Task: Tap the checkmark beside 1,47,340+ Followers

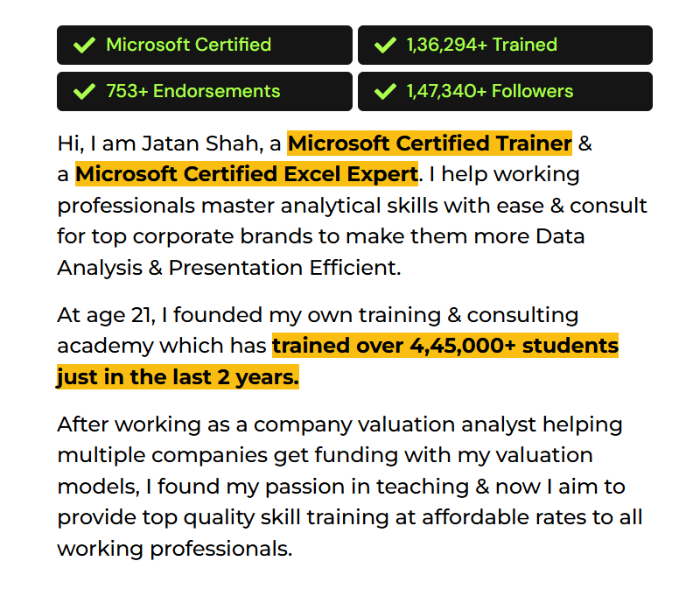Action: [x=385, y=91]
